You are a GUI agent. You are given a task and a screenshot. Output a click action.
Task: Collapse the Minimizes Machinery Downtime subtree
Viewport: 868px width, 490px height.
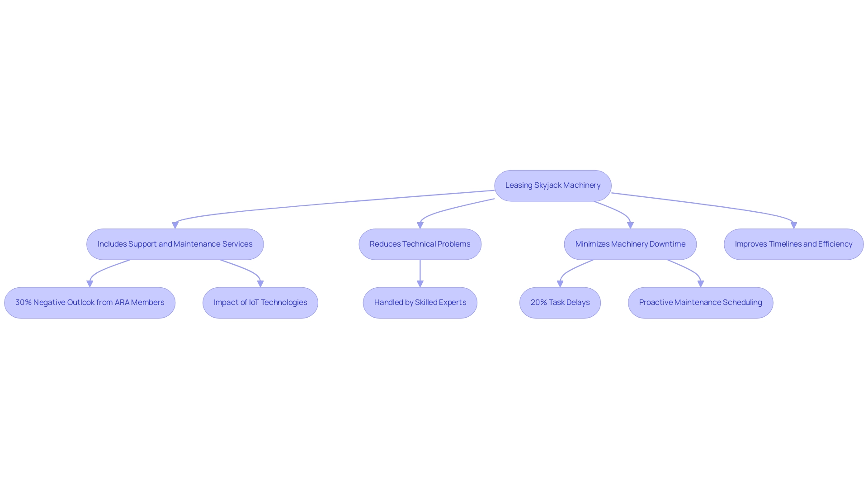coord(630,243)
